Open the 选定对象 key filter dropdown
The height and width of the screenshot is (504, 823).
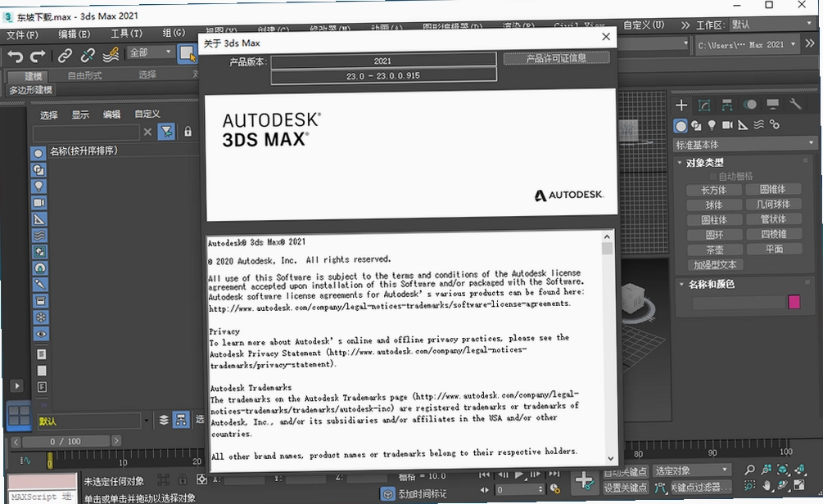tap(690, 470)
